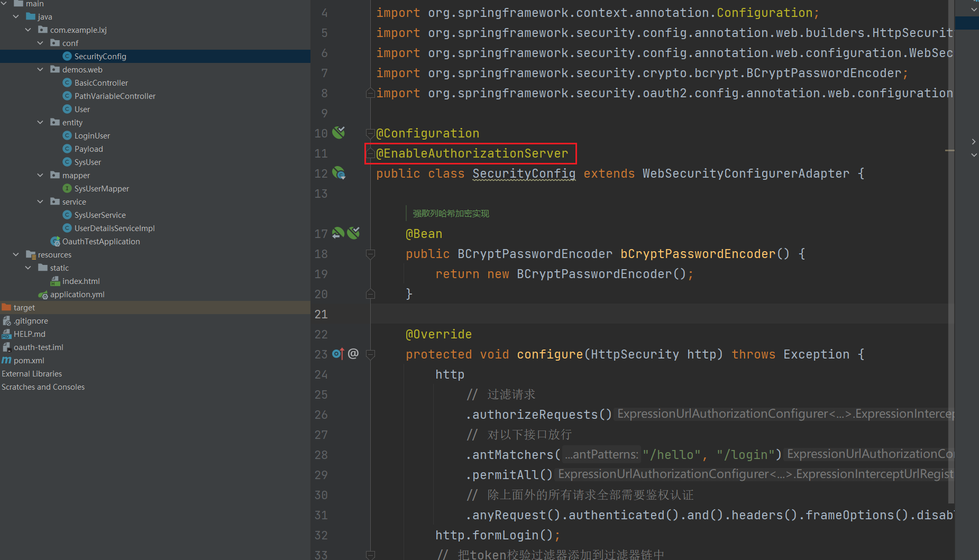Image resolution: width=979 pixels, height=560 pixels.
Task: Open BasicController in the project tree
Action: [101, 83]
